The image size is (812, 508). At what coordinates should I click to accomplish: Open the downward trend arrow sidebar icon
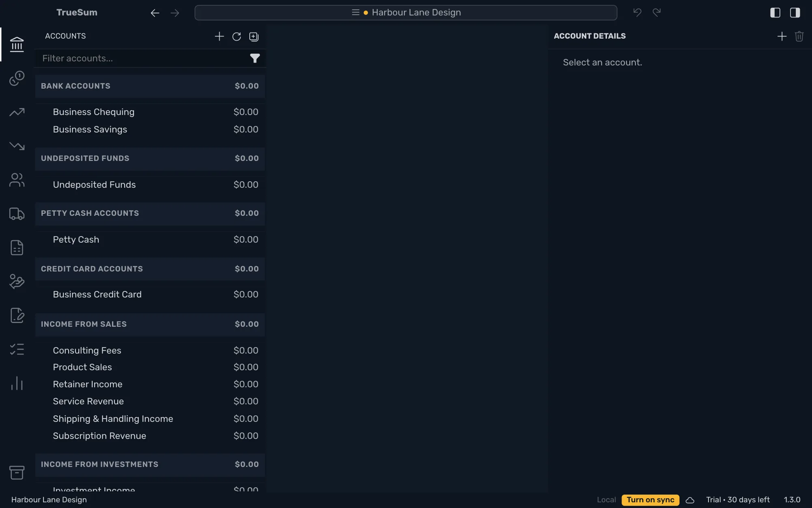[17, 146]
